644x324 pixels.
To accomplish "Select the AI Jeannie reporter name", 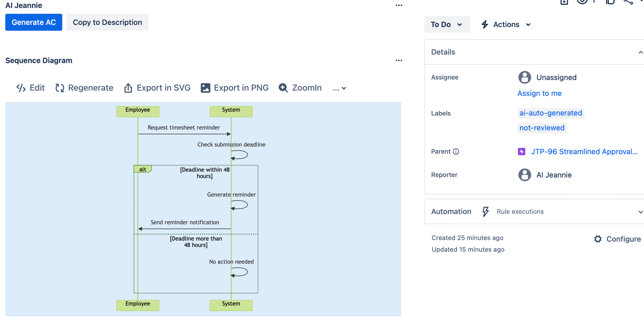I will [554, 175].
